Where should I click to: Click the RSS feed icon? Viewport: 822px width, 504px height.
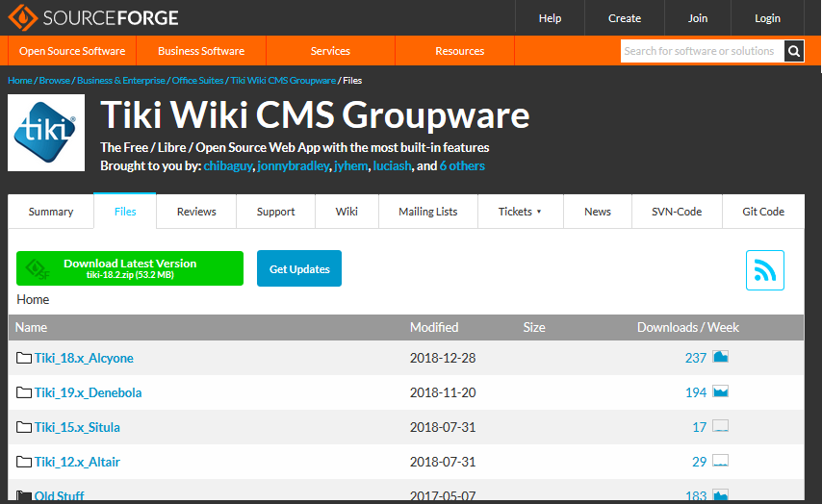765,270
